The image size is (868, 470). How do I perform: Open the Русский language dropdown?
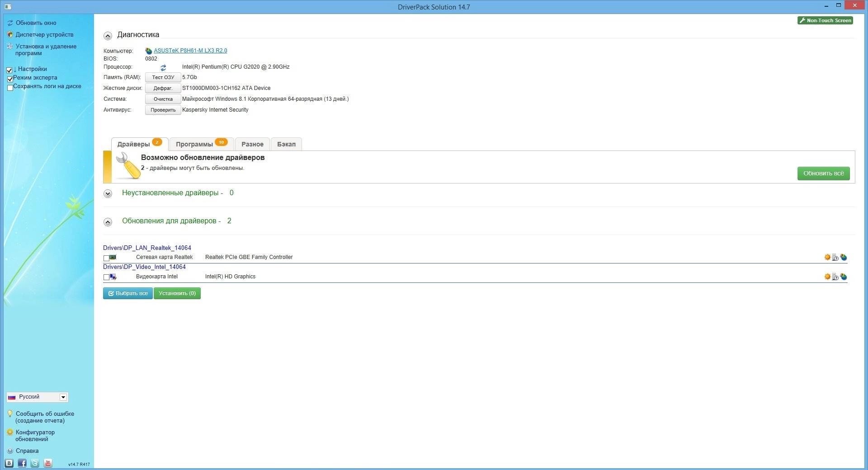38,397
